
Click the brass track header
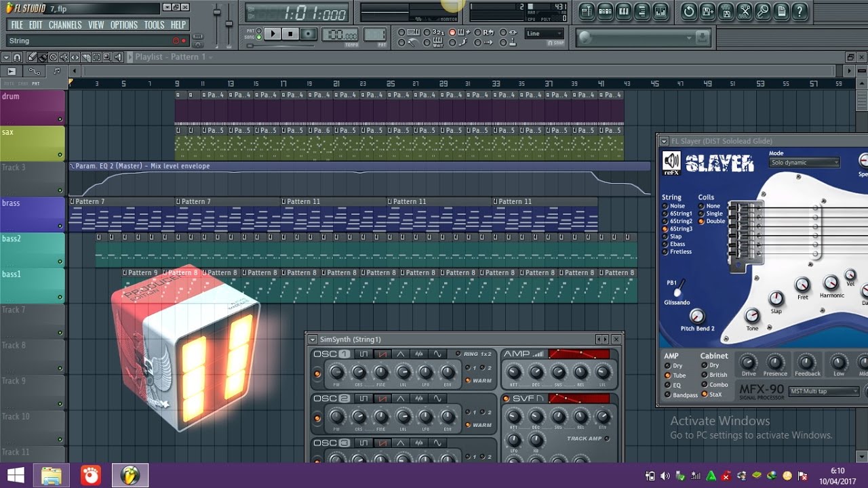[x=33, y=215]
